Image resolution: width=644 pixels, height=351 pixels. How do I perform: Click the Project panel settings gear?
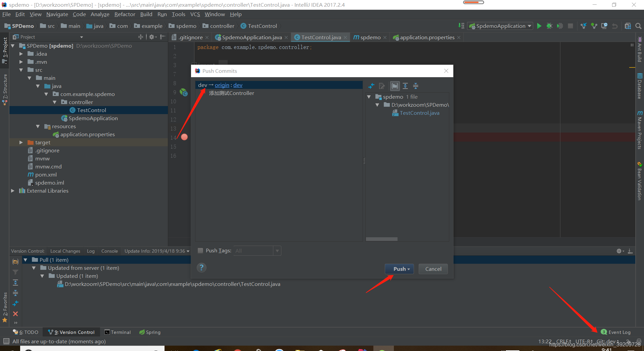tap(152, 37)
